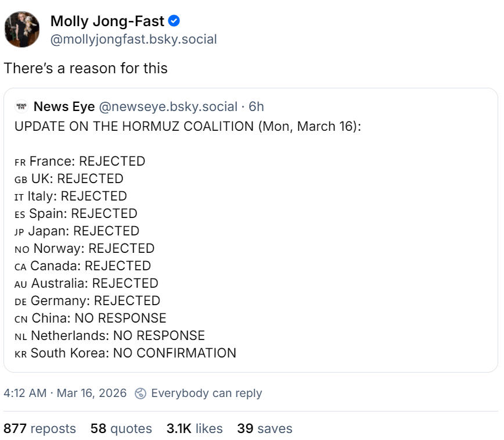The width and height of the screenshot is (504, 440).
Task: Click the 6h timestamp on quoted post
Action: (x=256, y=107)
